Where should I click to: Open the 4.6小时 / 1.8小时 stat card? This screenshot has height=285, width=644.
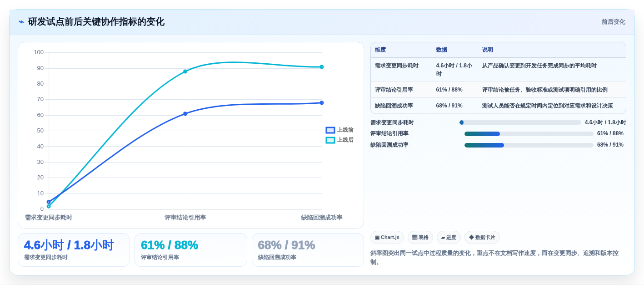(74, 250)
